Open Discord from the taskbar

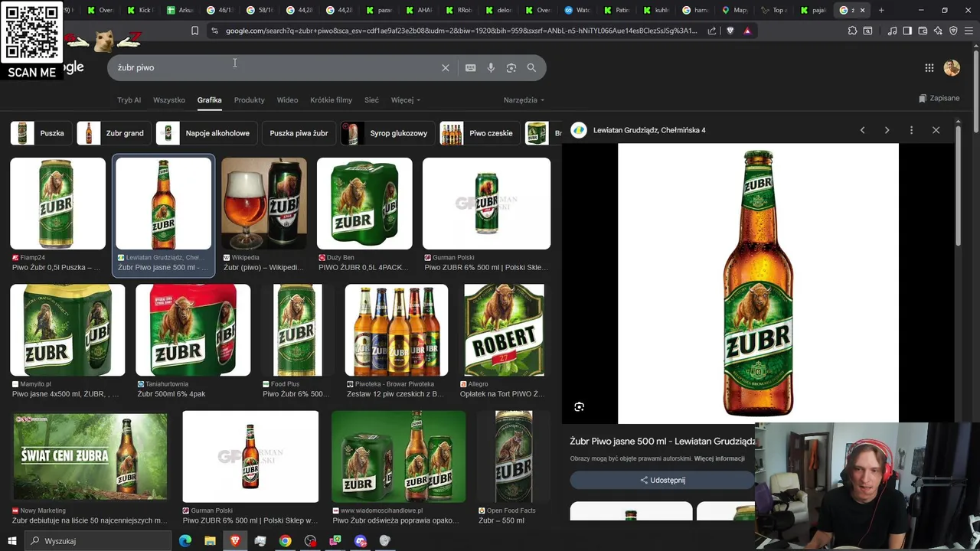pyautogui.click(x=361, y=541)
